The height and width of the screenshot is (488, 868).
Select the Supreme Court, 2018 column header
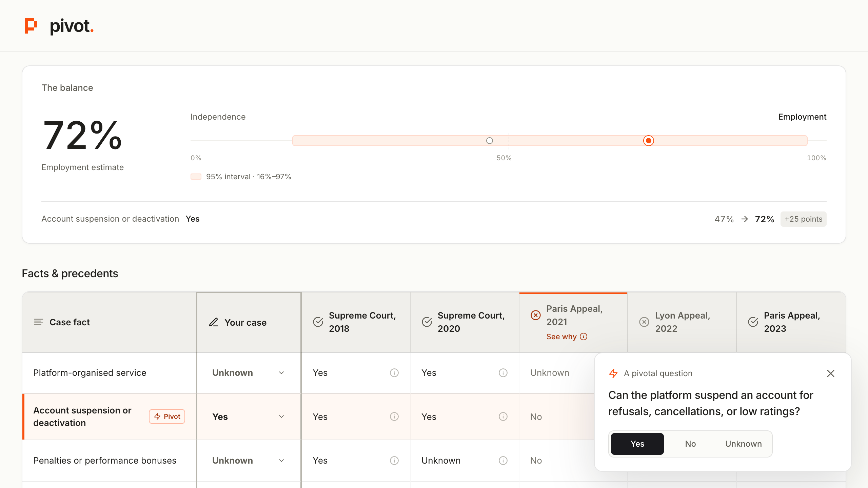click(x=356, y=322)
